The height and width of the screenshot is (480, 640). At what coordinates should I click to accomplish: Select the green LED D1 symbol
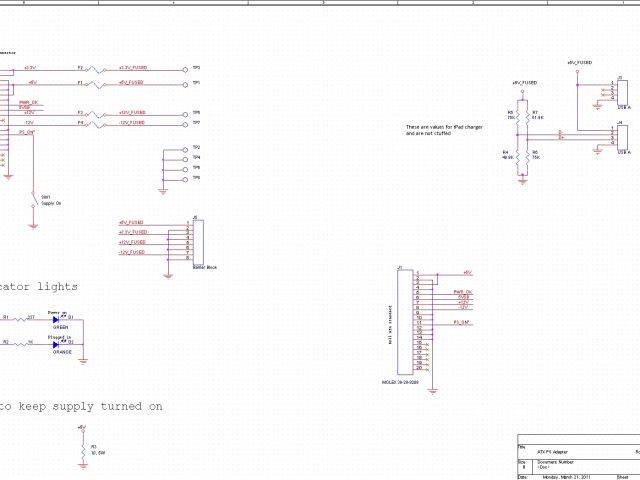point(57,320)
